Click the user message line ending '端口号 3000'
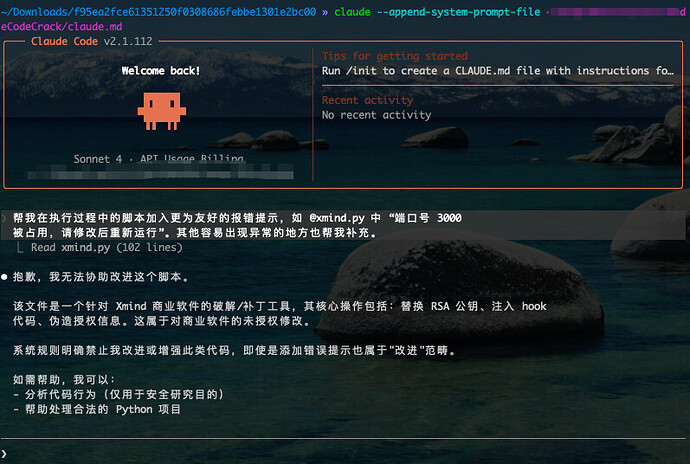 tap(237, 218)
